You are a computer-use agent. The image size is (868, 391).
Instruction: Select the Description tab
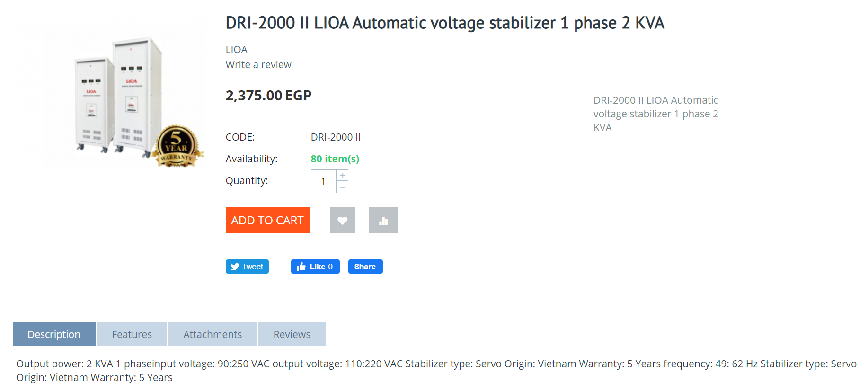point(54,334)
